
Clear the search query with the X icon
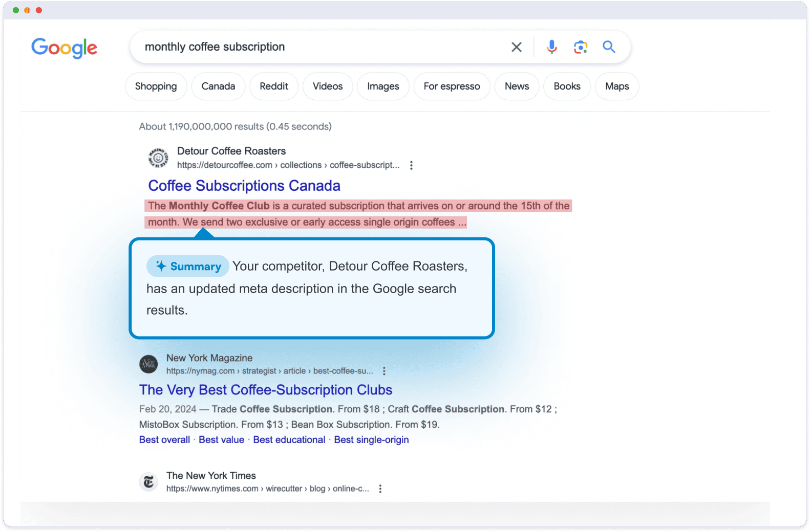click(517, 47)
